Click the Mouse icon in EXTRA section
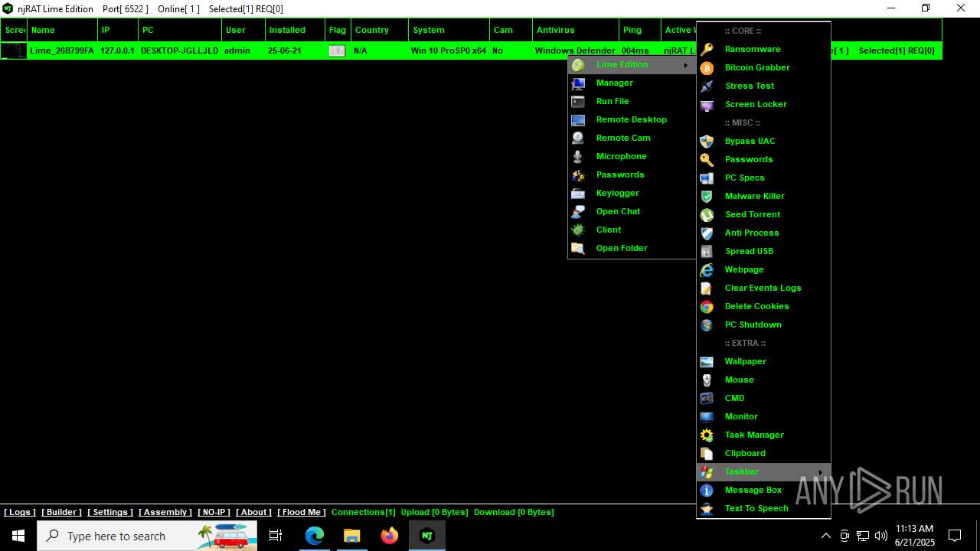Screen dimensions: 980x551 [707, 380]
